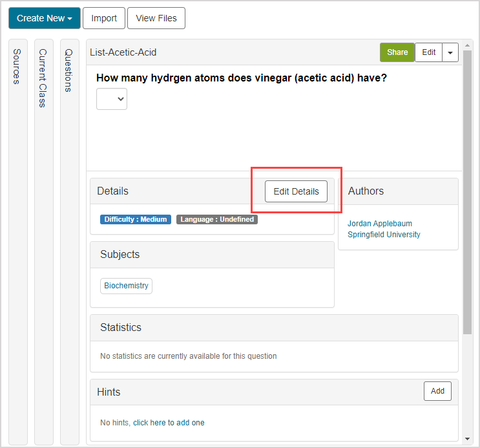This screenshot has width=480, height=448.
Task: Add a new hint with Add button
Action: pos(437,391)
